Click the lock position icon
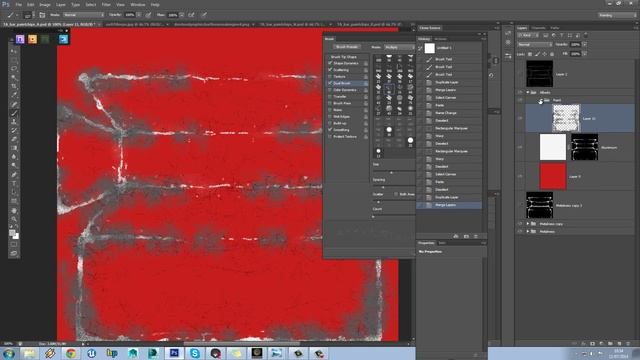This screenshot has height=360, width=640. point(544,54)
